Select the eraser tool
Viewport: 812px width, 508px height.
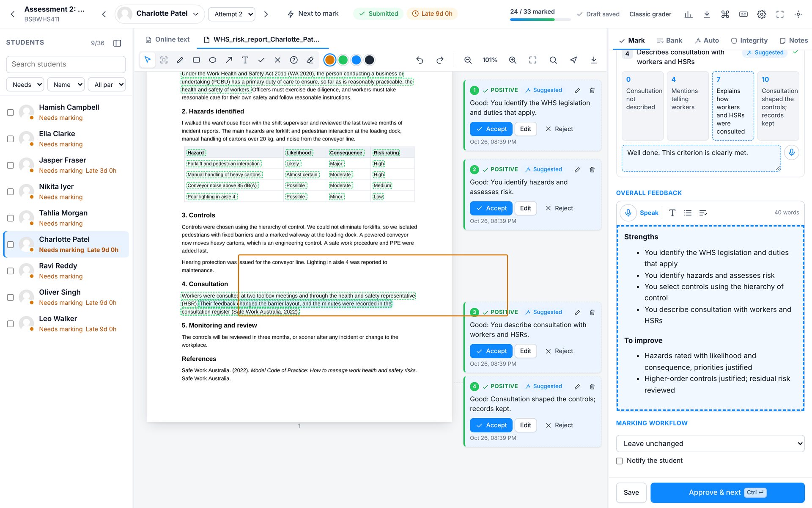coord(310,60)
